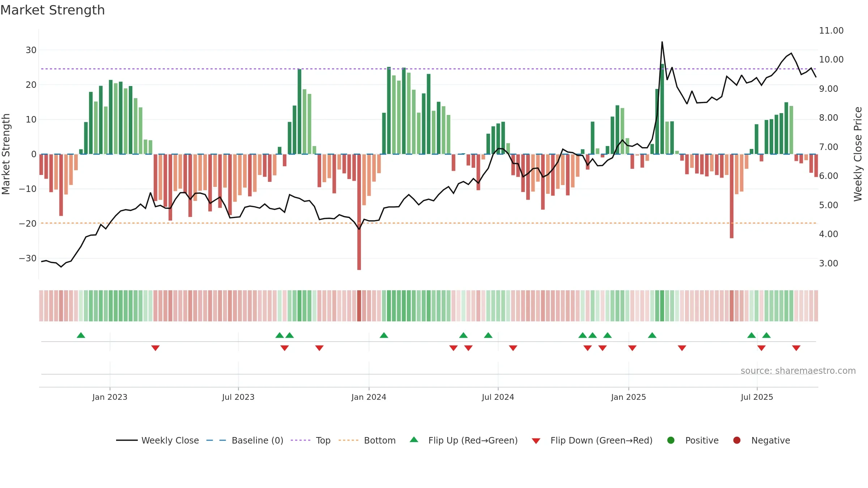This screenshot has height=488, width=868.
Task: Click the price line peak above 10.00 in early 2025
Action: point(662,42)
